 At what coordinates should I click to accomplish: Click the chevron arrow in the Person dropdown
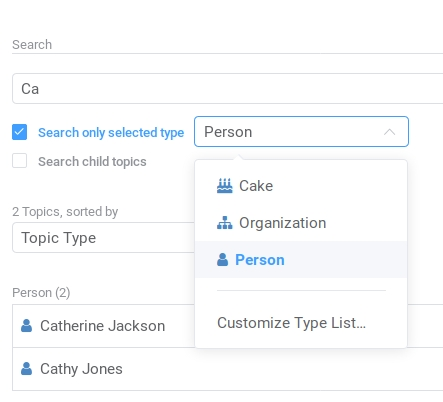point(389,132)
